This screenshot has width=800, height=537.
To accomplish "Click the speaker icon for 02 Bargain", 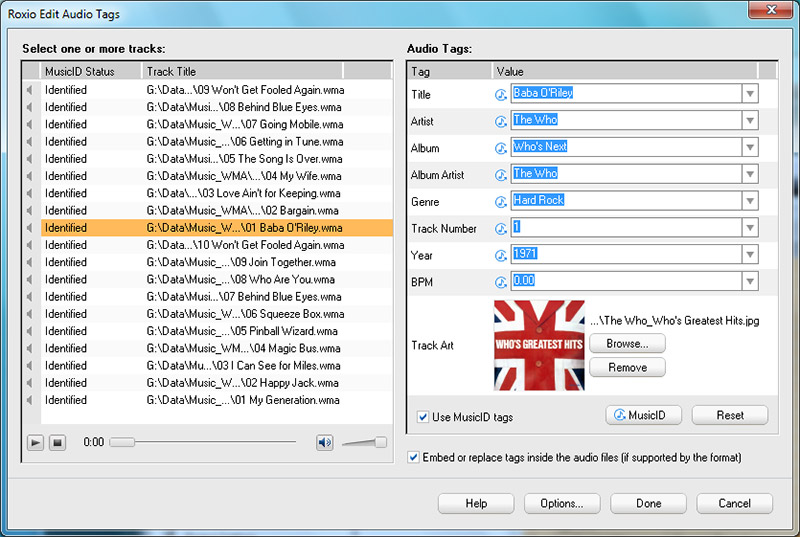I will 30,210.
